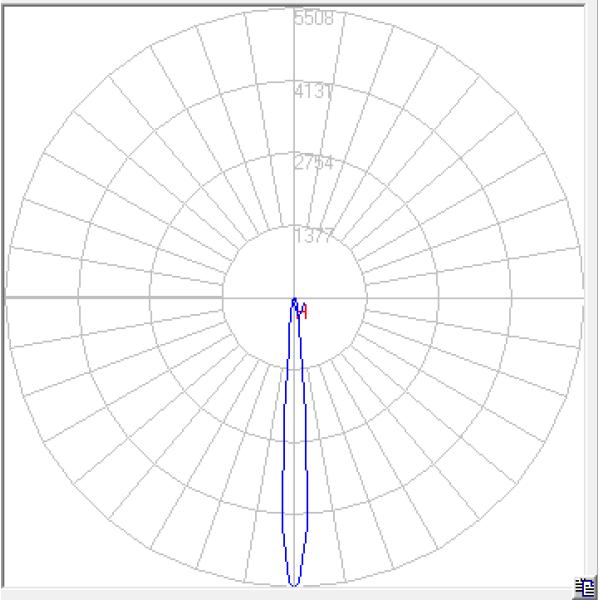The width and height of the screenshot is (600, 600).
Task: Click the right end of the horizontal axis line
Action: pyautogui.click(x=582, y=297)
